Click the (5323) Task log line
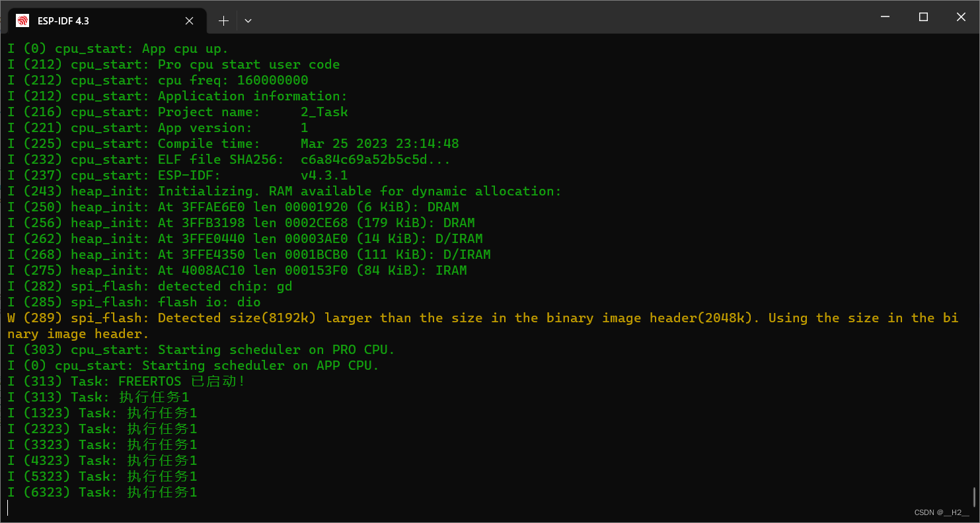Viewport: 980px width, 523px height. click(102, 477)
